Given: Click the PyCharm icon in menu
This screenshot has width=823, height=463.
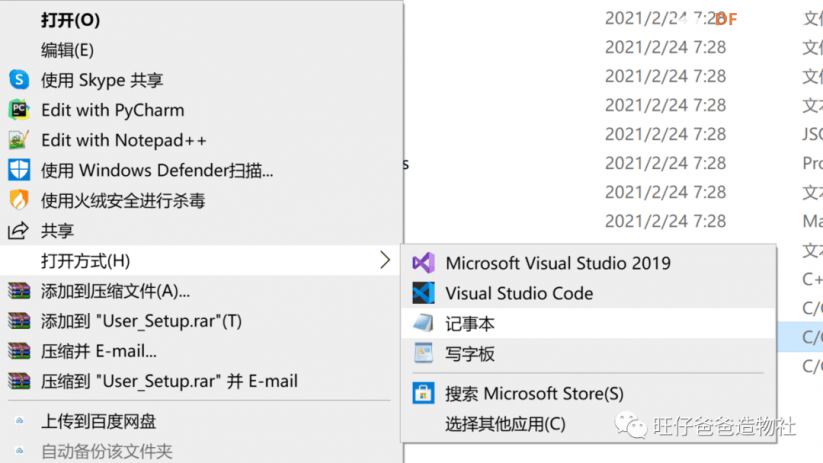Looking at the screenshot, I should pos(19,110).
